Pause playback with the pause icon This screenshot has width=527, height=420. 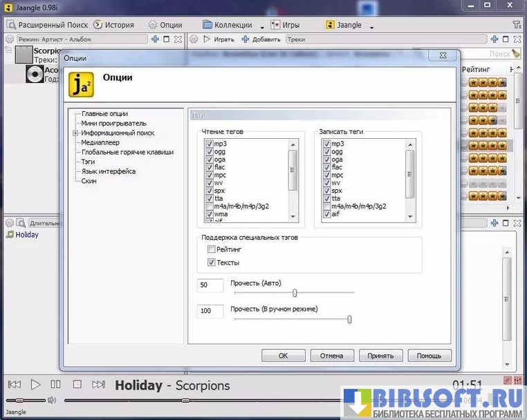[56, 384]
